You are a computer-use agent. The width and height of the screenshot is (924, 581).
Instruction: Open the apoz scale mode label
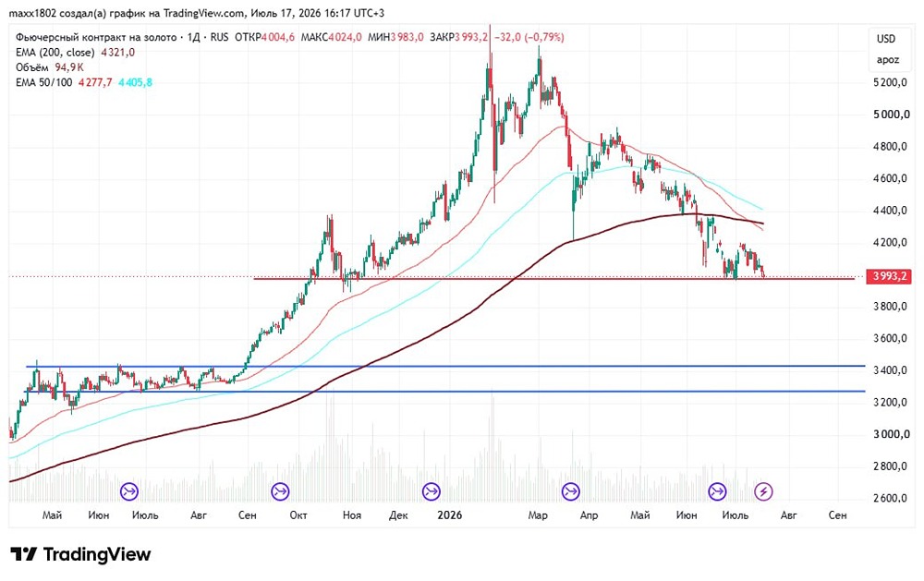[x=887, y=59]
